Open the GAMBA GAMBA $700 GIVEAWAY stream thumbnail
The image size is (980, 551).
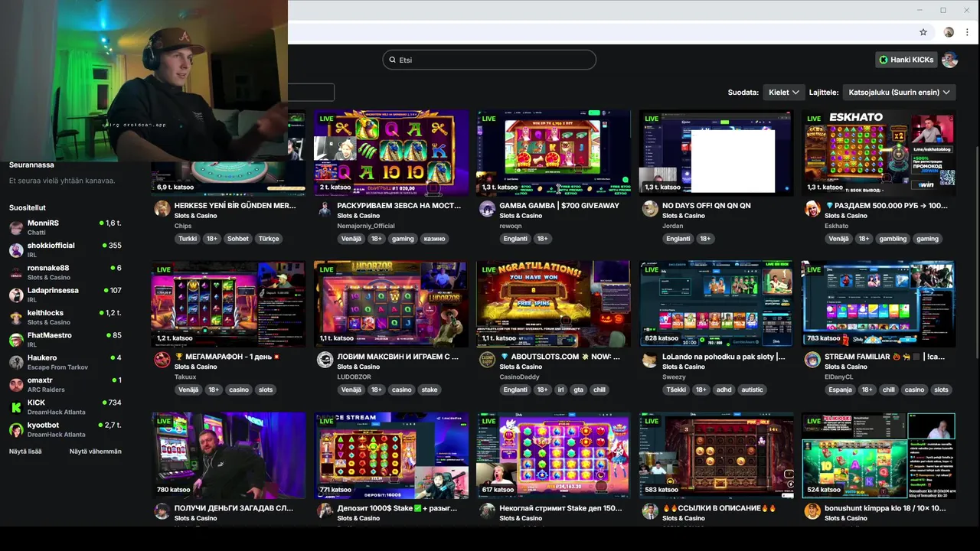(x=554, y=153)
